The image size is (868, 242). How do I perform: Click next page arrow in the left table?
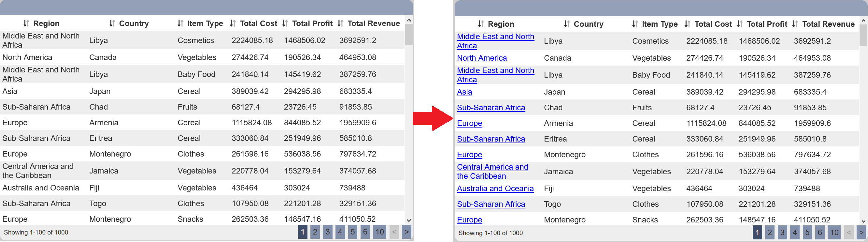[x=407, y=232]
